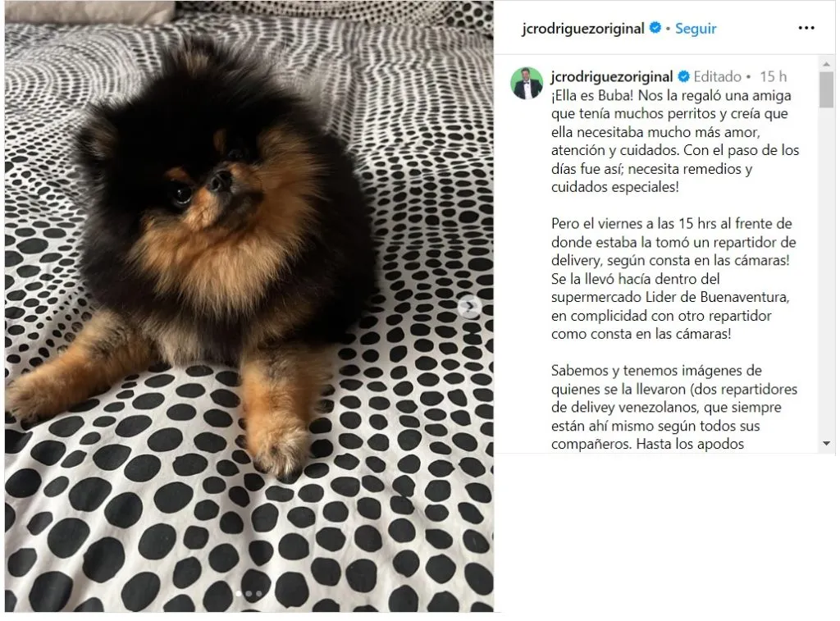Open jcrodriguezoriginal profile from post header
The width and height of the screenshot is (840, 621).
coord(583,29)
